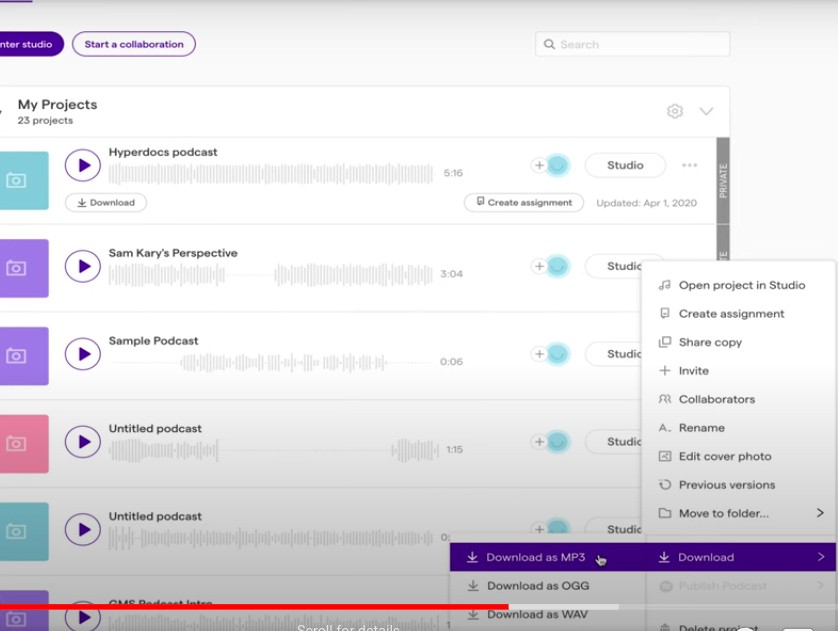Open My Projects settings gear

675,111
